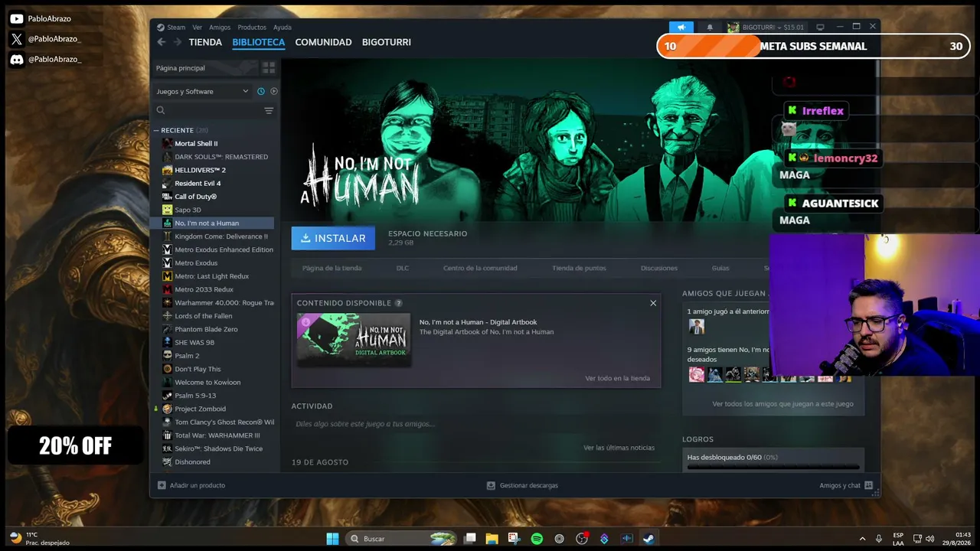980x551 pixels.
Task: Click the add product plus icon
Action: [162, 485]
